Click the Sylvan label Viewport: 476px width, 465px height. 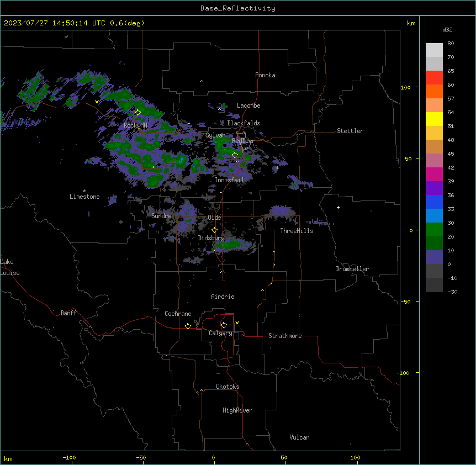click(215, 135)
